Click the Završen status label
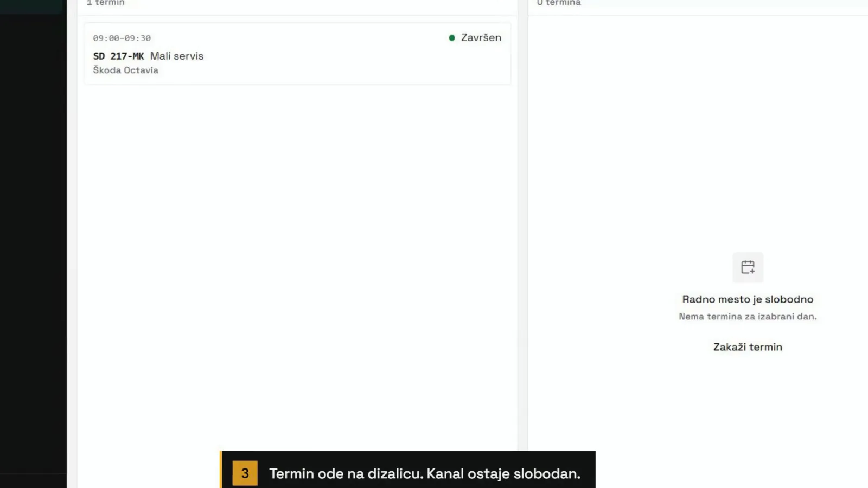The width and height of the screenshot is (868, 488). (x=481, y=37)
